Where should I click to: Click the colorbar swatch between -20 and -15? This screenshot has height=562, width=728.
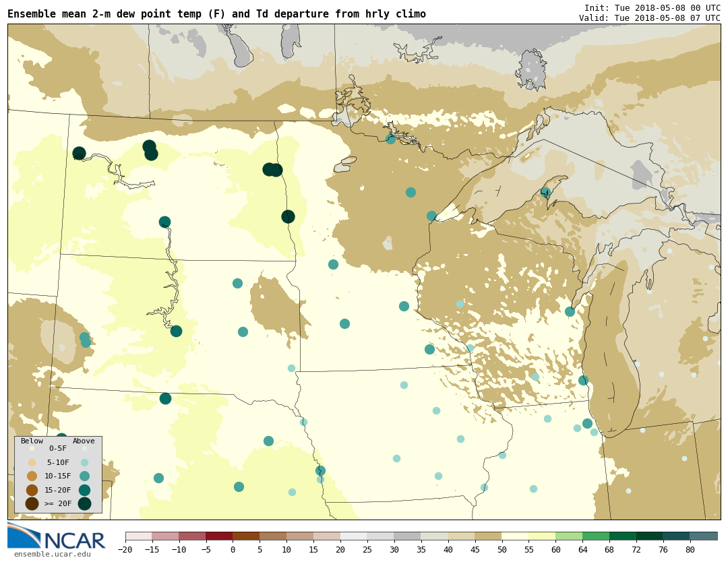(139, 536)
